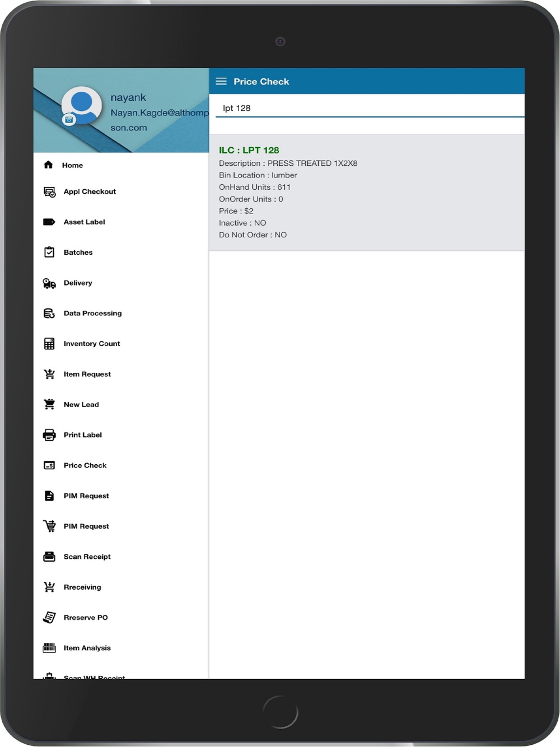Click the Inventory Count calculator icon
The height and width of the screenshot is (747, 560).
(49, 344)
